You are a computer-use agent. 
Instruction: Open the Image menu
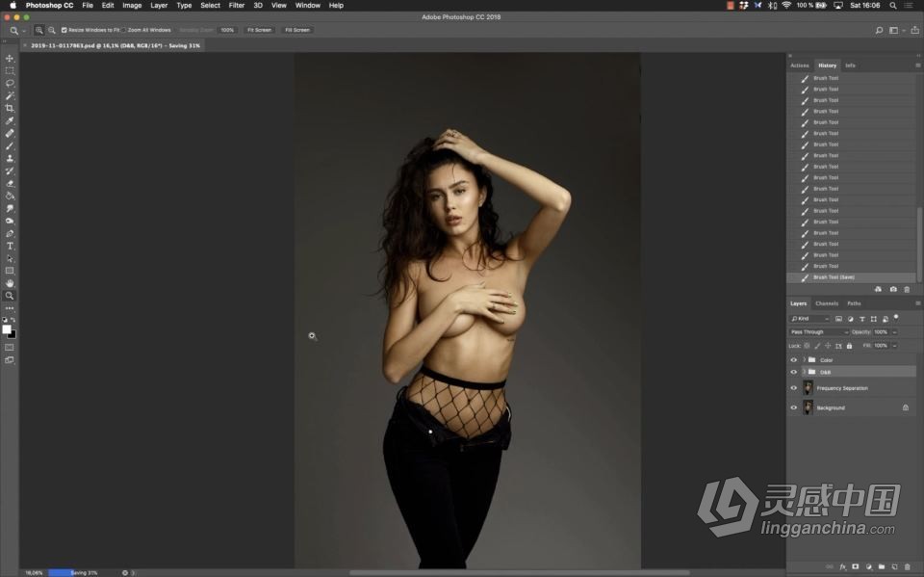(132, 6)
